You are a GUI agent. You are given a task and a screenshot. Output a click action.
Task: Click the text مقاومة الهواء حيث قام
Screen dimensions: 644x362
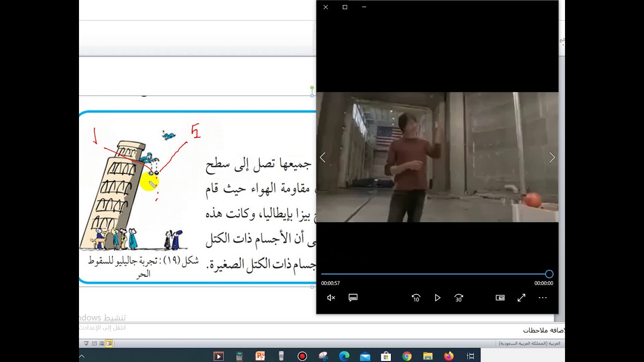(x=259, y=189)
